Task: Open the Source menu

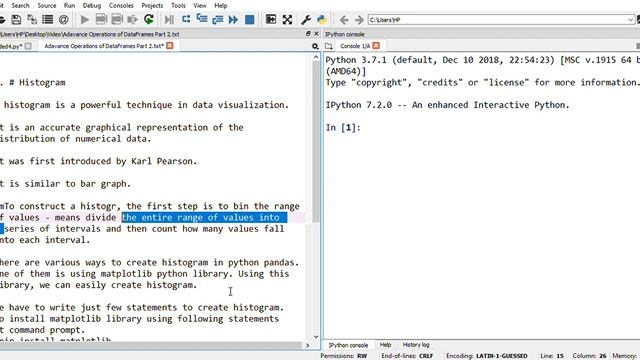Action: [x=47, y=5]
